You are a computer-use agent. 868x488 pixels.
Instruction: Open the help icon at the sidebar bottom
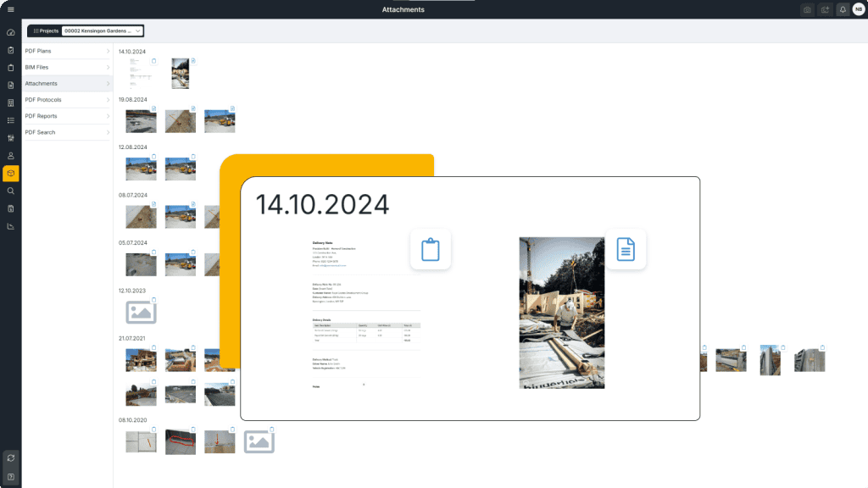10,475
